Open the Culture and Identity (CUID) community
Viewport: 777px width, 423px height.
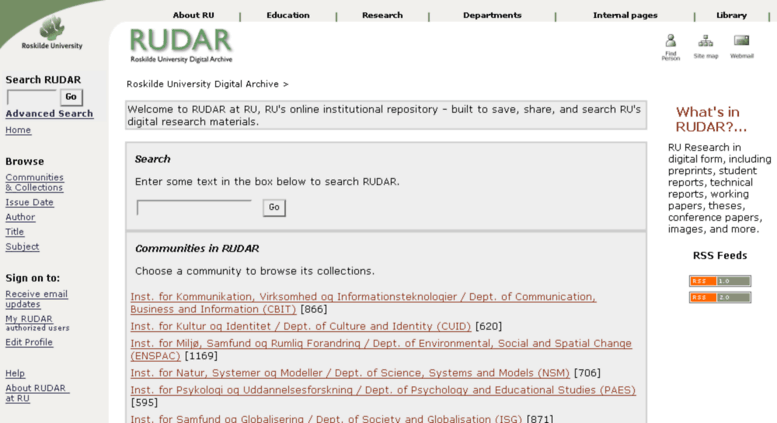(300, 326)
